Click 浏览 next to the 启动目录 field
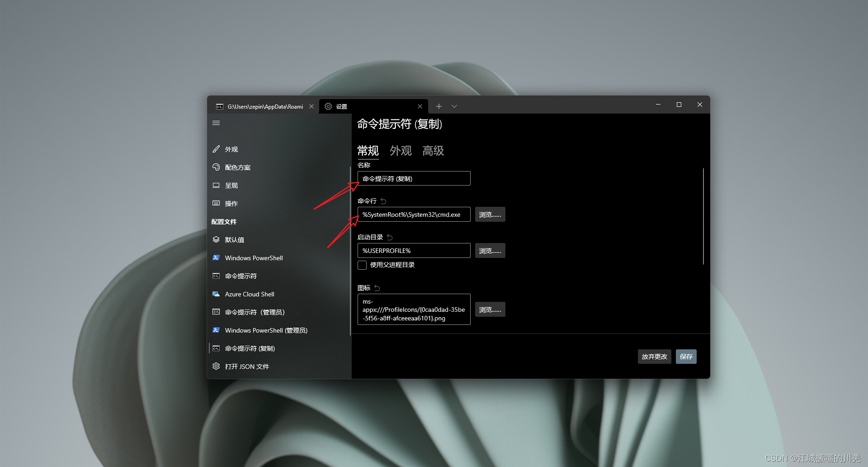Viewport: 868px width, 467px height. pyautogui.click(x=490, y=251)
